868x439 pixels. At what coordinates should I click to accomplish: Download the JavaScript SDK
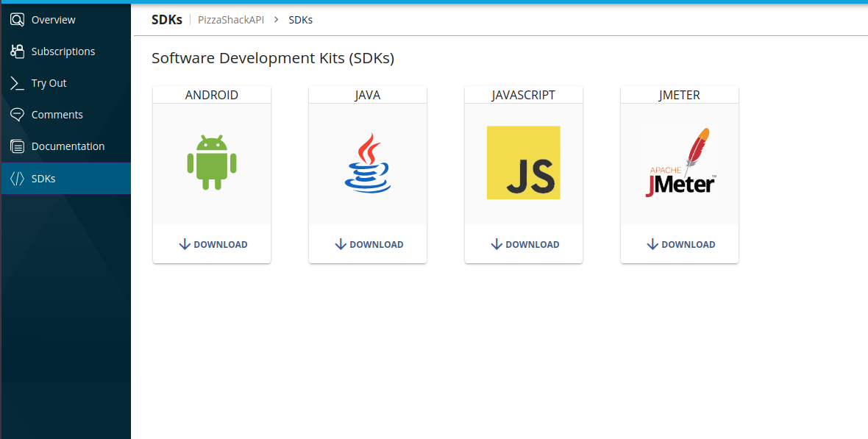click(x=524, y=244)
